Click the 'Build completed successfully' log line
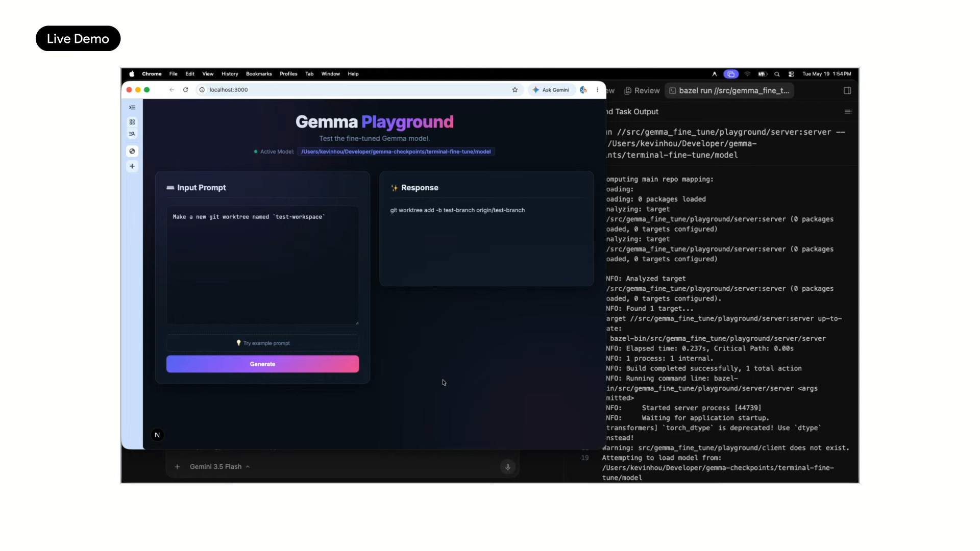Viewport: 980px width, 551px height. (704, 368)
